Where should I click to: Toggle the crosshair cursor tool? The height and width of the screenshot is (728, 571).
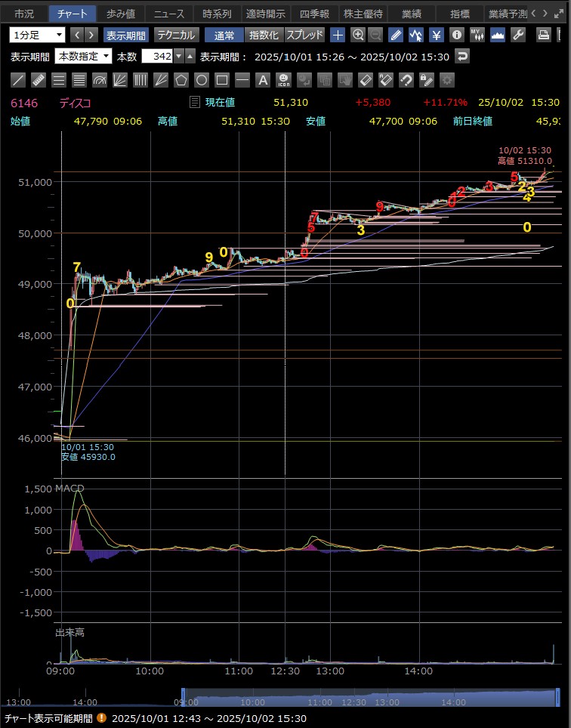[338, 35]
